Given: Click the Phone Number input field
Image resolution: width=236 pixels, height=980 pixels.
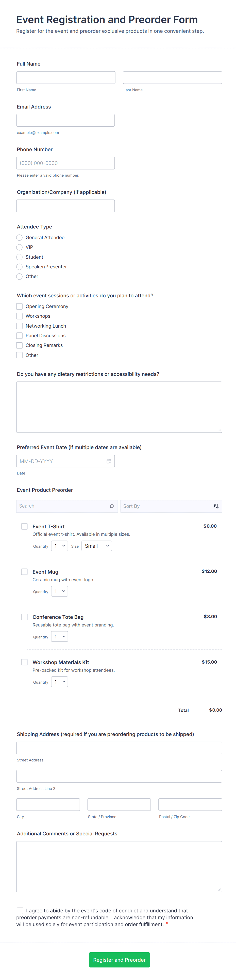Looking at the screenshot, I should click(65, 163).
